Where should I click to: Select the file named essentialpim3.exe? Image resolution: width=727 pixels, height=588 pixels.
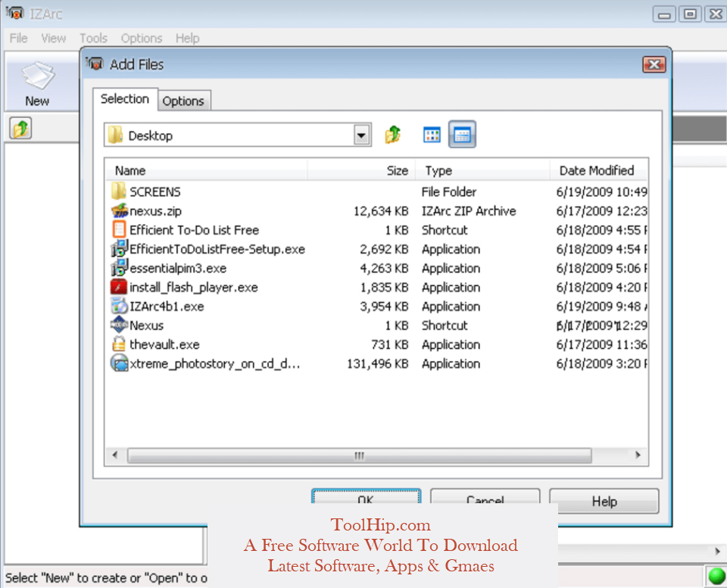pos(178,269)
